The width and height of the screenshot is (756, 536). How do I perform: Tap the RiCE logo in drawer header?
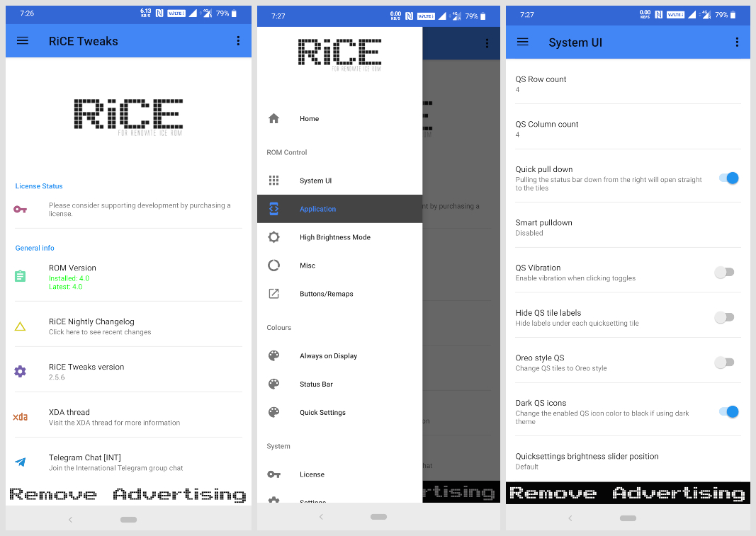[339, 55]
